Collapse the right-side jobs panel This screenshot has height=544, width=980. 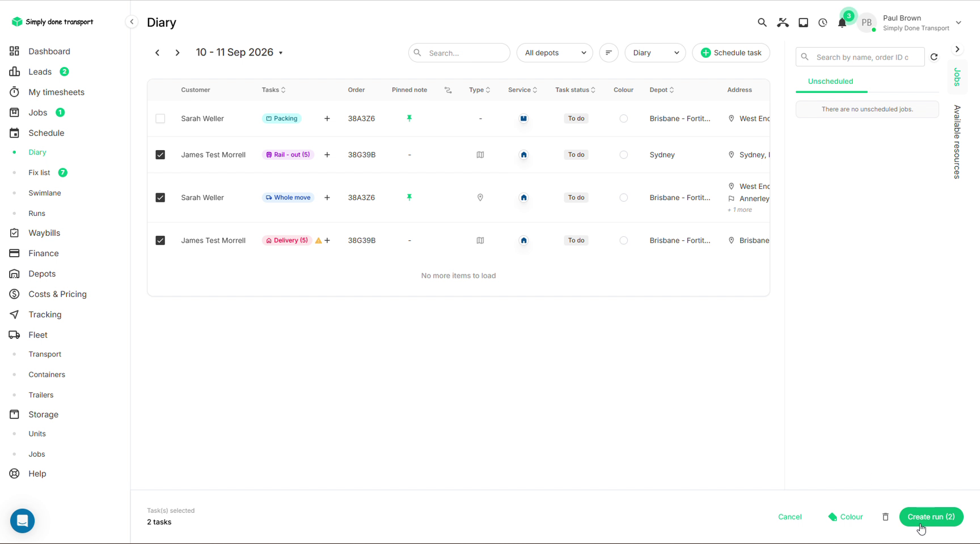[957, 49]
